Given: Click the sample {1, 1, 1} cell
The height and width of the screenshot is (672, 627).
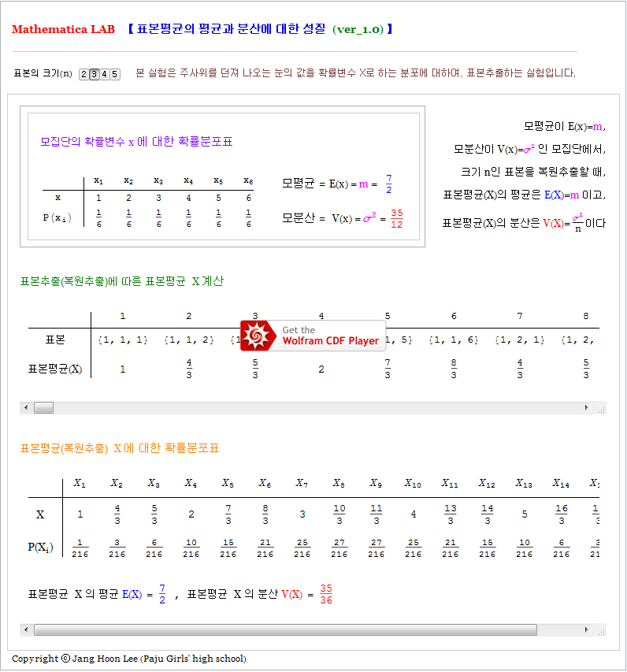Looking at the screenshot, I should tap(123, 340).
